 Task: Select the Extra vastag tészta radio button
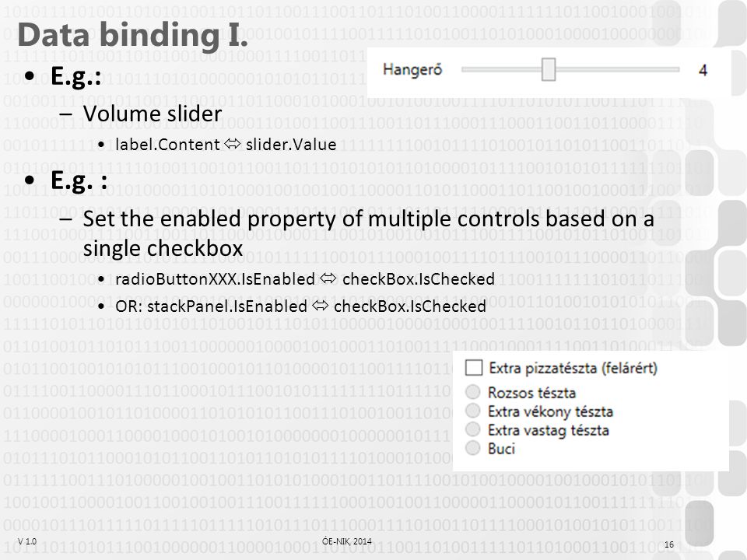coord(472,429)
